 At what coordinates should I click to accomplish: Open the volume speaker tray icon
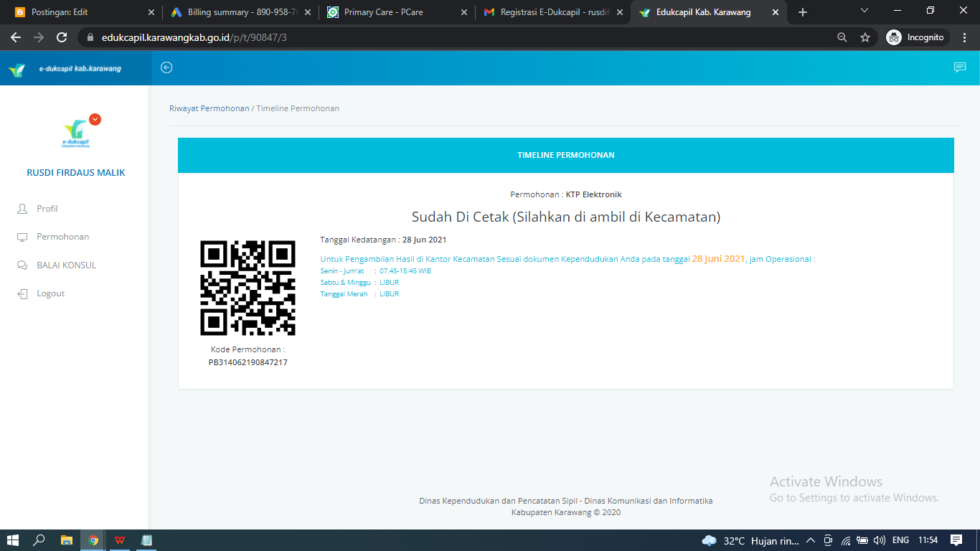click(x=879, y=540)
